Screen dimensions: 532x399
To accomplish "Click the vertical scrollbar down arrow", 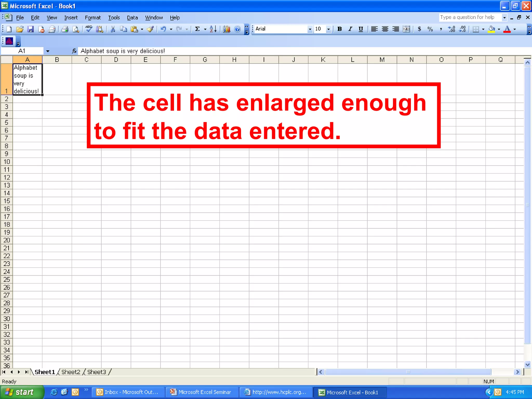I will tap(527, 364).
